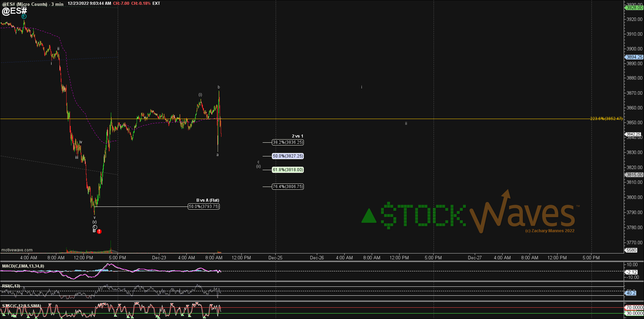644x319 pixels.
Task: Select the '223.6%(3852.47)' extension label
Action: (606, 118)
